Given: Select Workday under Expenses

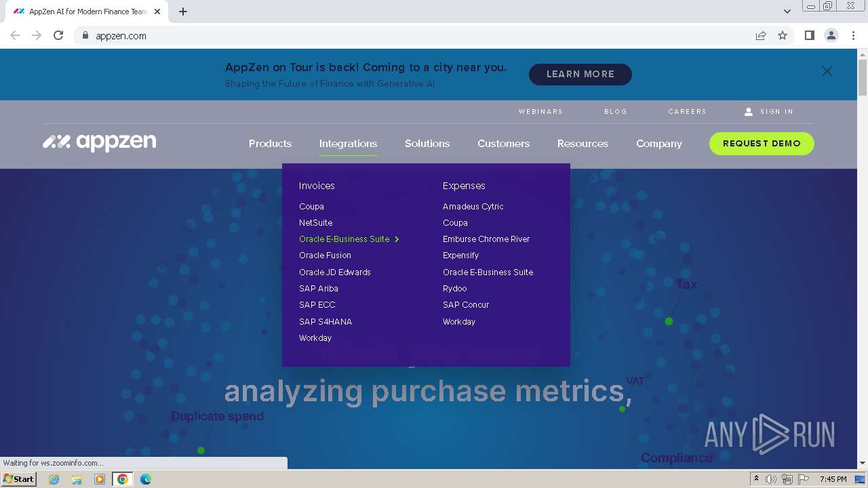Looking at the screenshot, I should click(459, 322).
